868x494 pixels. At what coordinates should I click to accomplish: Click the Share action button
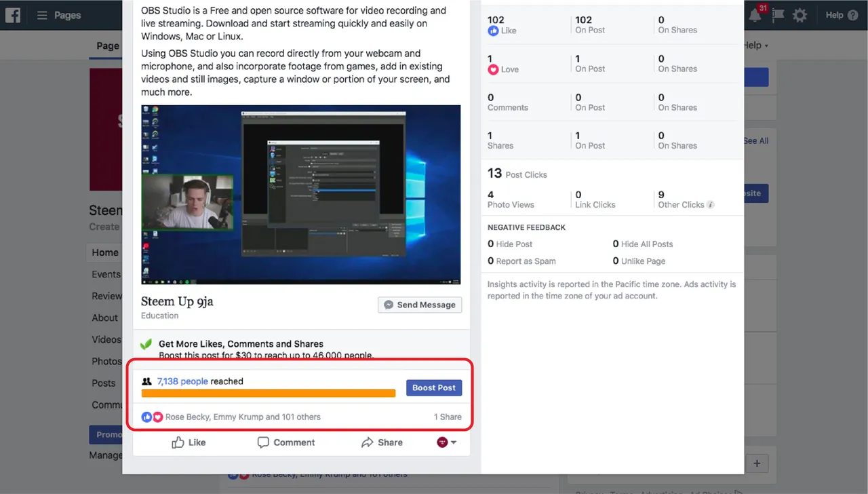pyautogui.click(x=381, y=442)
